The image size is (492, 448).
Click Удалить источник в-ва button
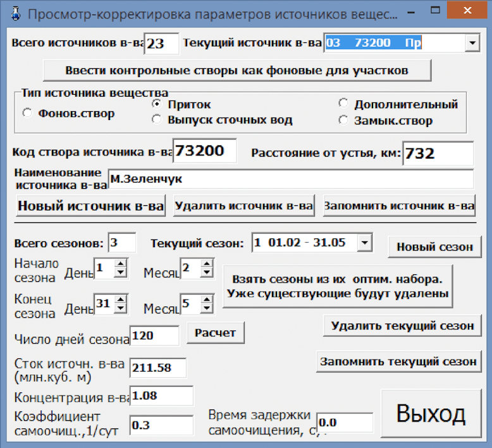click(244, 205)
